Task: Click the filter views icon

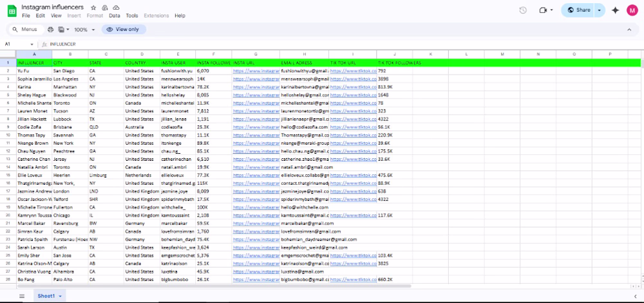Action: coord(61,30)
